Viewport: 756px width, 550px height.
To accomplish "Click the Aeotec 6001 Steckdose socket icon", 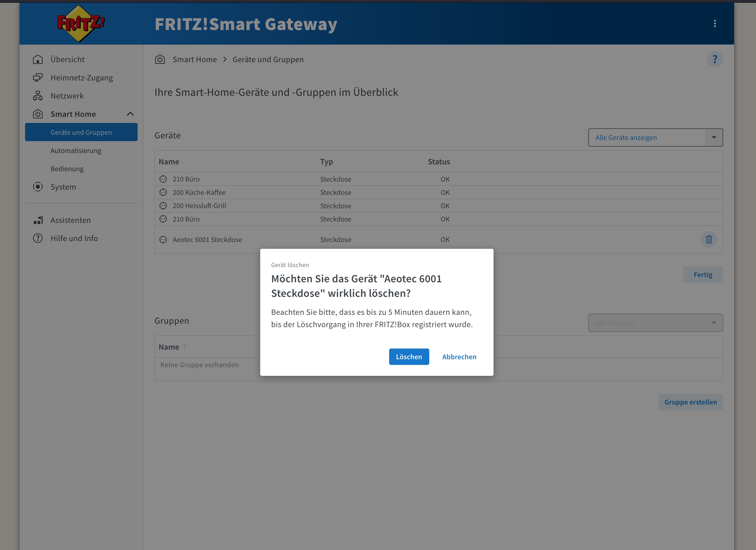I will (x=163, y=240).
